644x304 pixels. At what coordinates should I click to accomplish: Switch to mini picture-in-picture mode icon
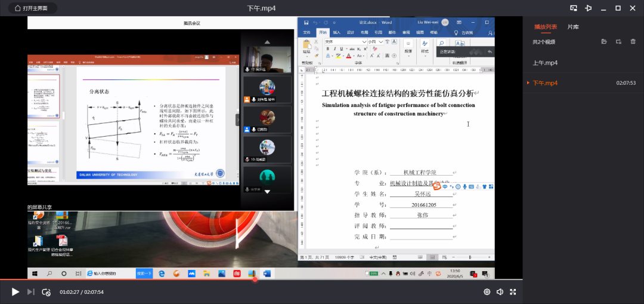[574, 8]
